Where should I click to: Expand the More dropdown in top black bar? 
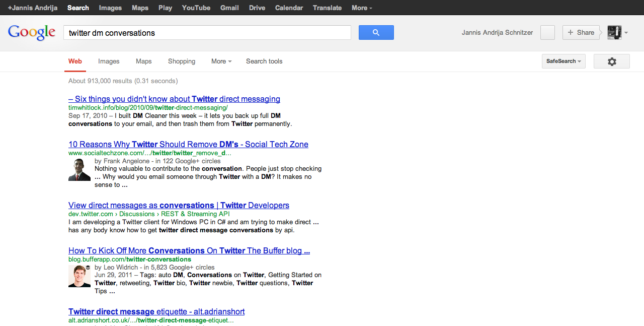(x=362, y=8)
